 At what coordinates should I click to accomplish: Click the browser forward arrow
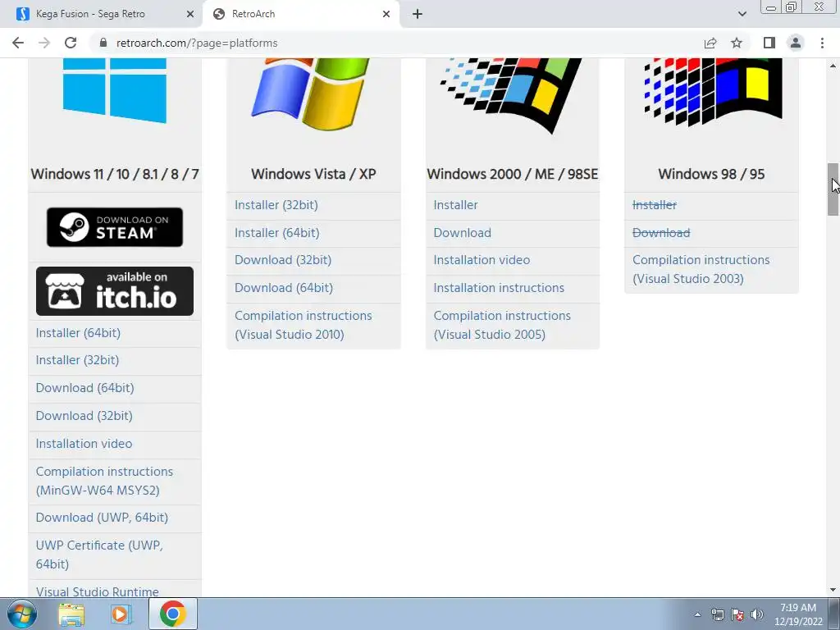(44, 43)
